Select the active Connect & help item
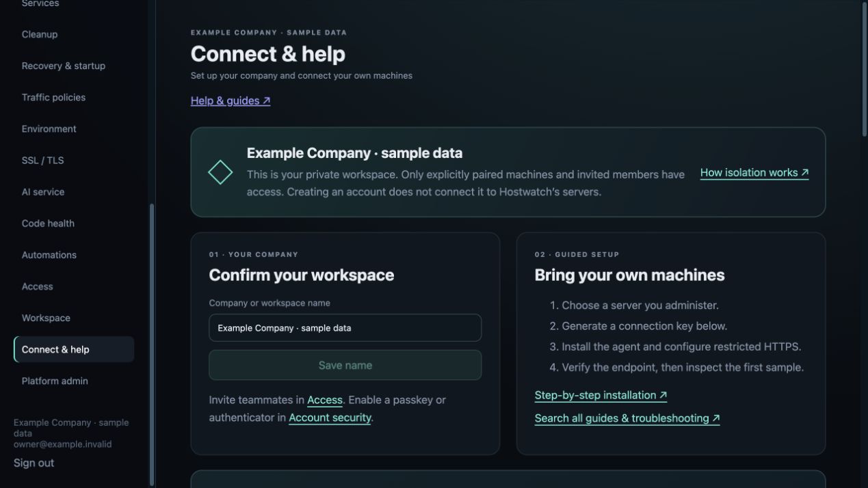This screenshot has height=488, width=868. 74,349
